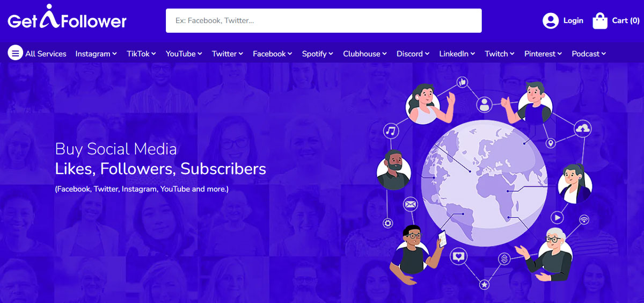The height and width of the screenshot is (303, 644).
Task: Select the Podcast menu item
Action: tap(589, 54)
